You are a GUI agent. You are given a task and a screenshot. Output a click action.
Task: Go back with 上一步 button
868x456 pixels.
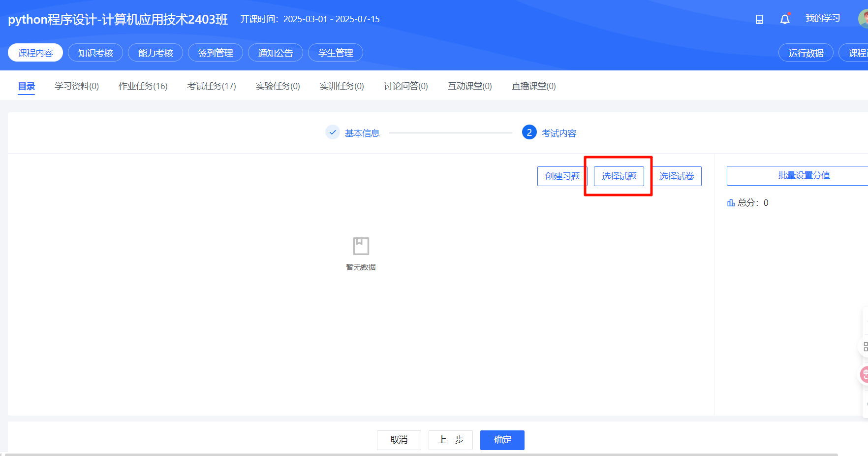451,440
